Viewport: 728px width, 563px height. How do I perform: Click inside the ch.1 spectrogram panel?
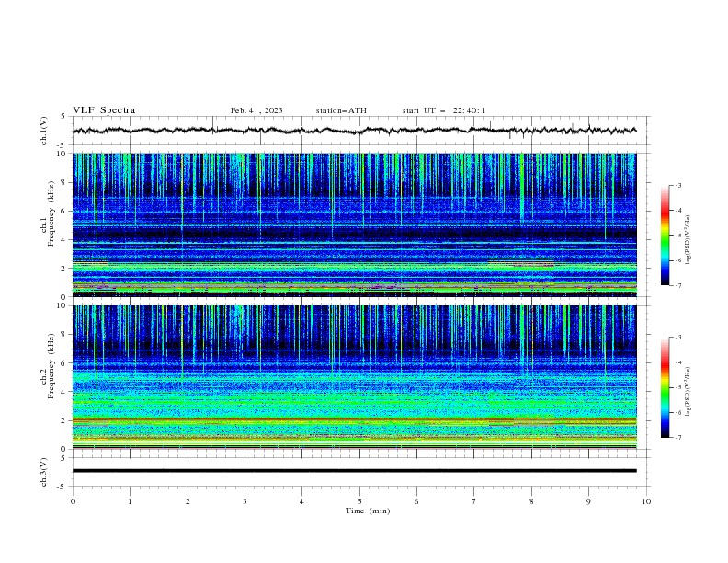(354, 224)
